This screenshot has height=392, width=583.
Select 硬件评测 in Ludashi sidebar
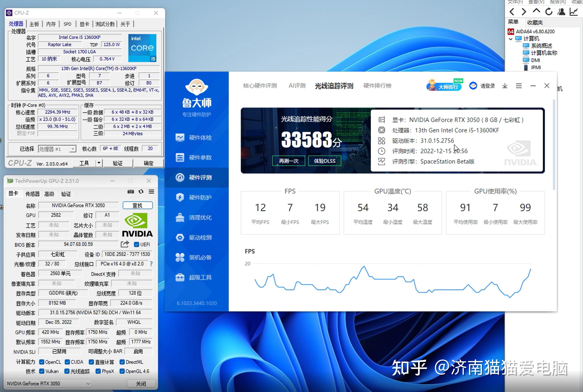tap(196, 177)
